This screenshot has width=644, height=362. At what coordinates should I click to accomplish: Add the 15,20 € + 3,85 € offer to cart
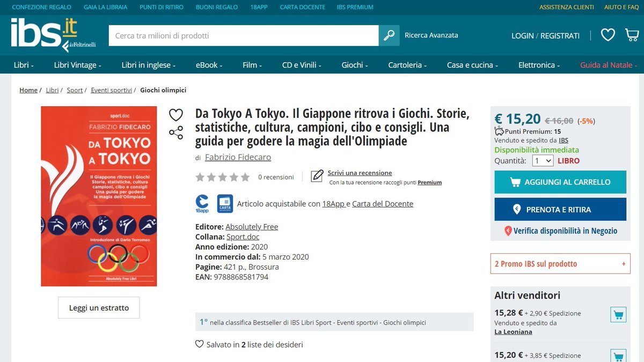(618, 356)
